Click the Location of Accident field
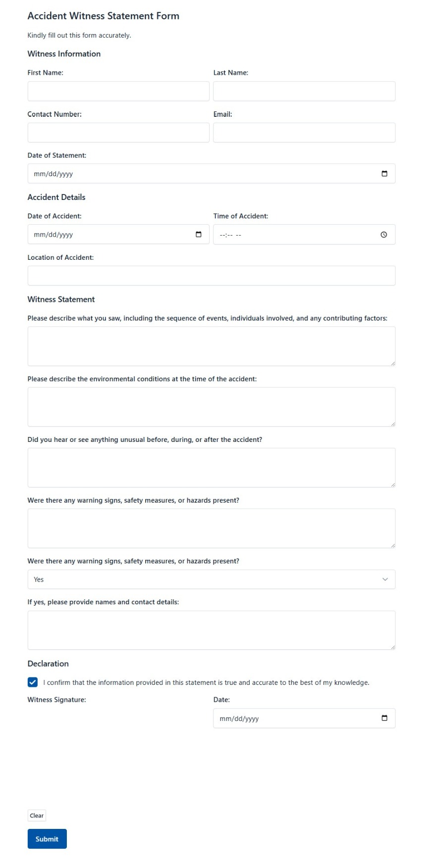Screen dimensions: 428x868 pos(212,275)
